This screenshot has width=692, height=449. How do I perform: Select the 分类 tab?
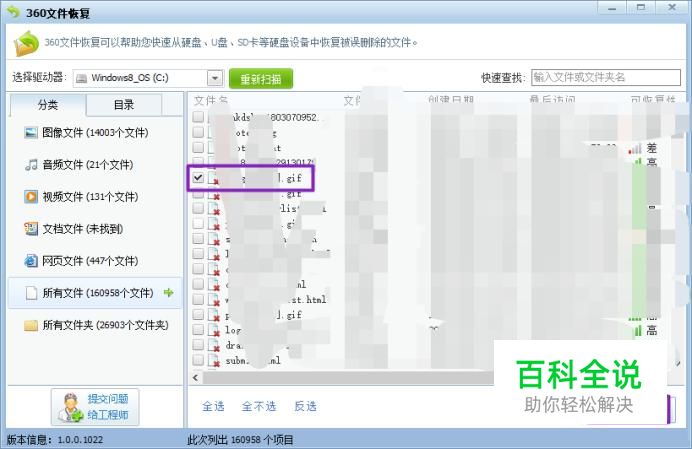point(48,105)
